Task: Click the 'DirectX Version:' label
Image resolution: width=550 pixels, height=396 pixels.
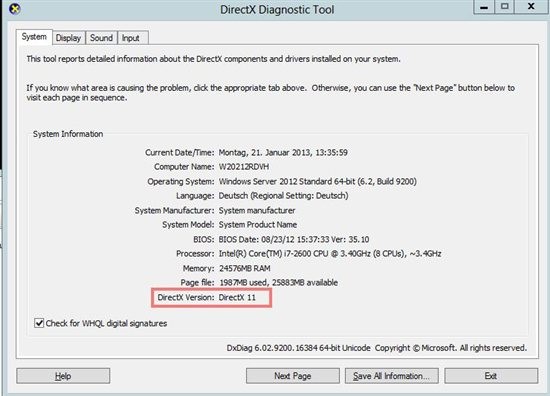Action: point(186,297)
